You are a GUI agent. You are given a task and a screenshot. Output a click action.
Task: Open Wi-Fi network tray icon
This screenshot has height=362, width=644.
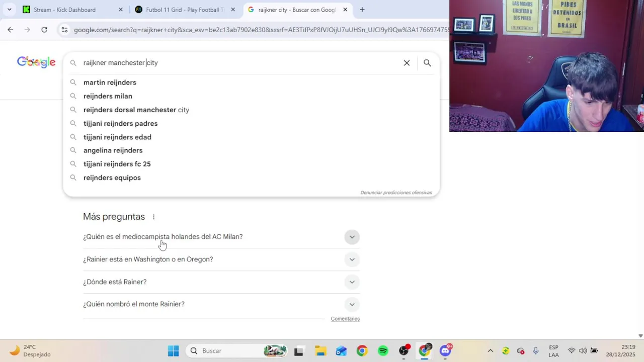pos(572,351)
